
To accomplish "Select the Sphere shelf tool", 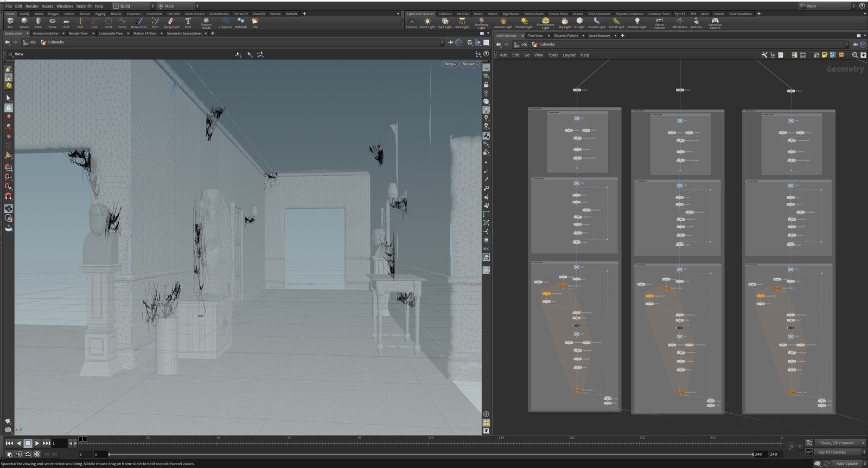I will 24,22.
